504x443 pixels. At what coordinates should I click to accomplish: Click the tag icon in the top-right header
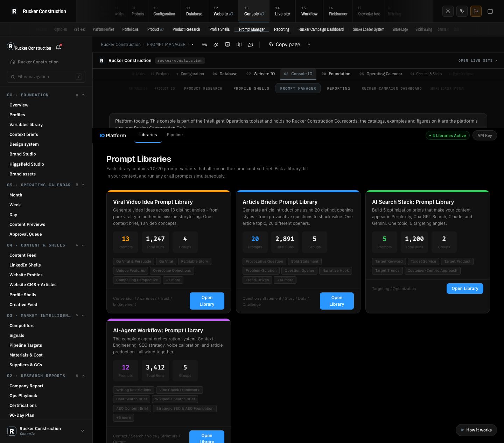(x=462, y=11)
